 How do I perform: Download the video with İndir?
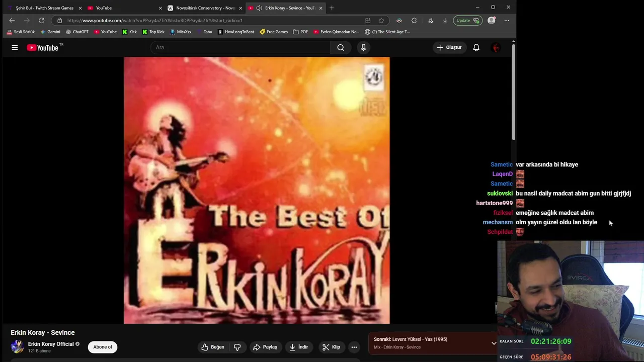299,347
